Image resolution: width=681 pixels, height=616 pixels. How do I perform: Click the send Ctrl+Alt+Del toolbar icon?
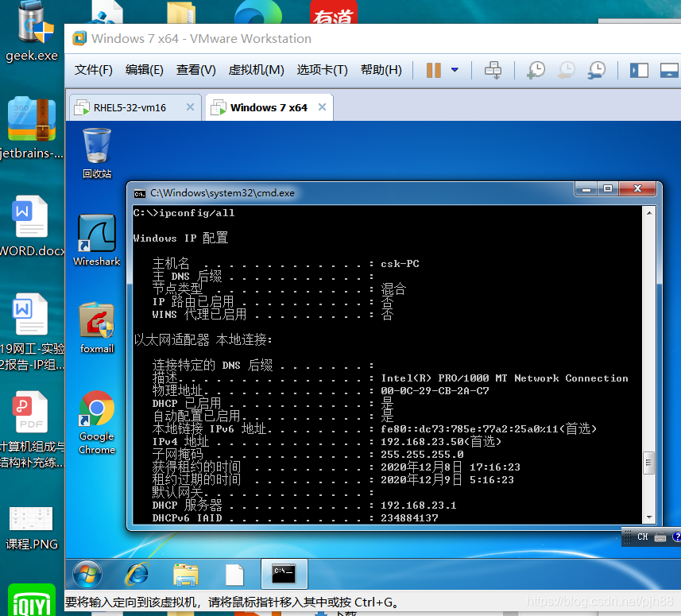tap(493, 70)
